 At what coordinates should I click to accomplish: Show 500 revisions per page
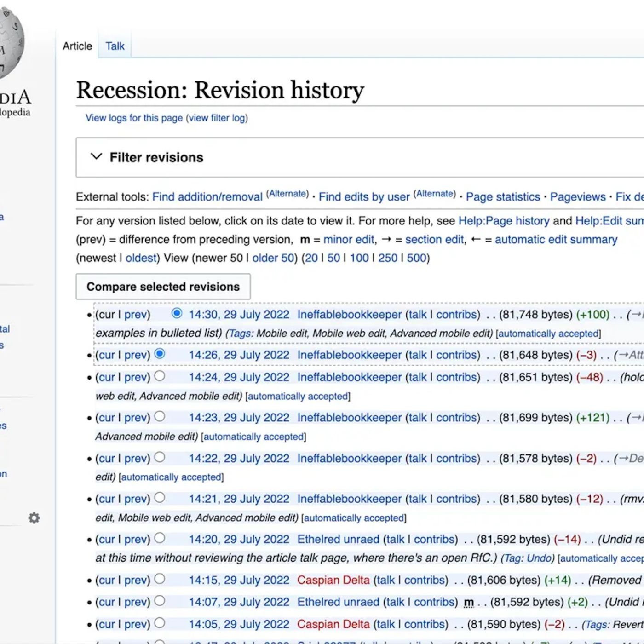[416, 258]
